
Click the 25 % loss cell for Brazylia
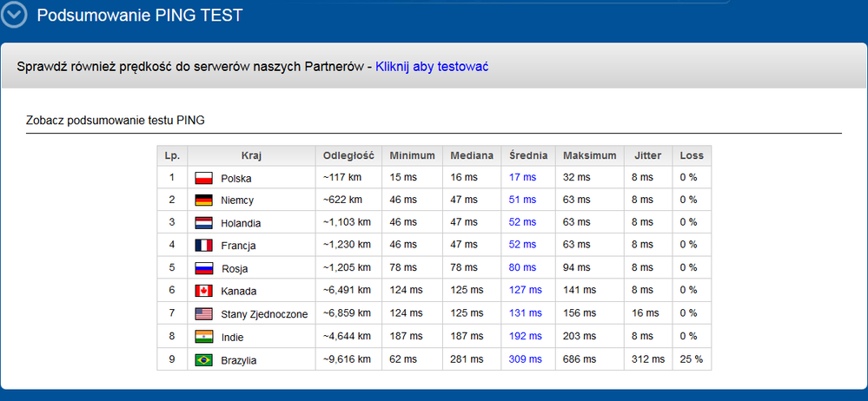pos(692,359)
